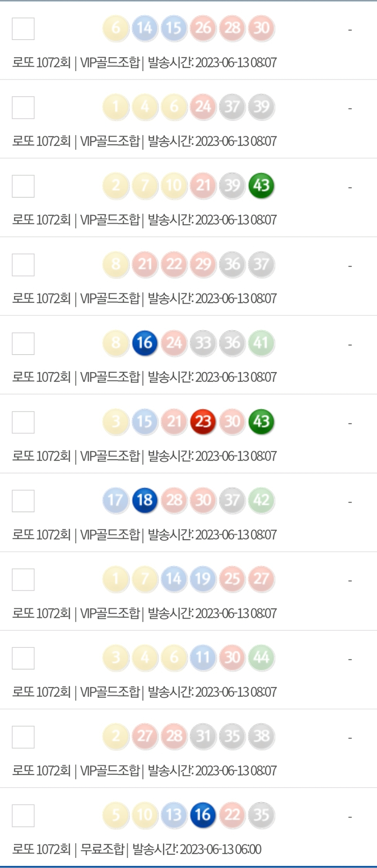The image size is (377, 868).
Task: Click the green 43 ball after 30
Action: click(261, 422)
